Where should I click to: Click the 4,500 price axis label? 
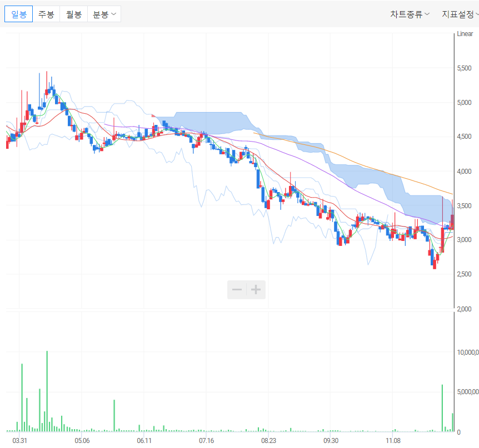465,137
